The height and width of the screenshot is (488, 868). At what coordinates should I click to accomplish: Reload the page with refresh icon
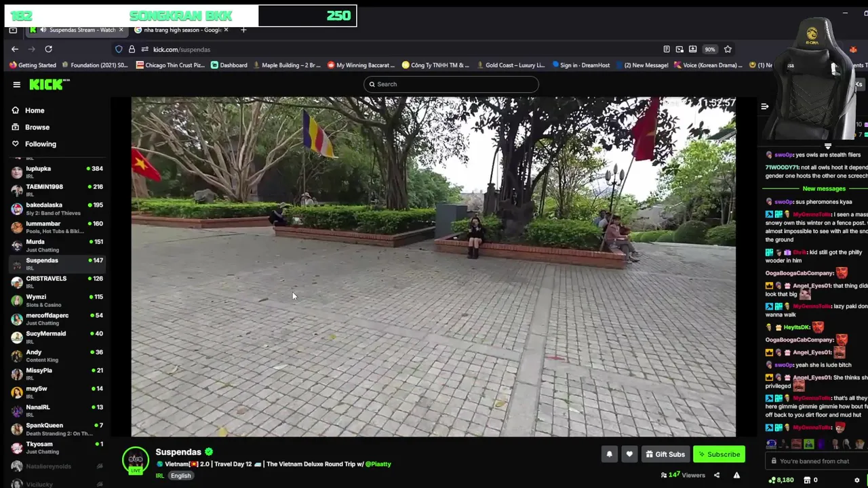pyautogui.click(x=48, y=49)
